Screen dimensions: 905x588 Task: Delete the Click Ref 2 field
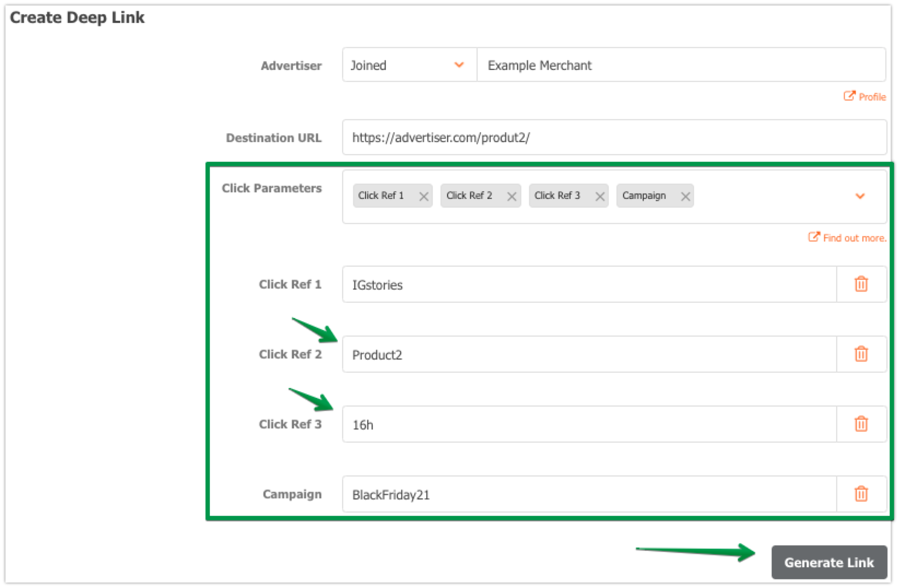(x=861, y=354)
